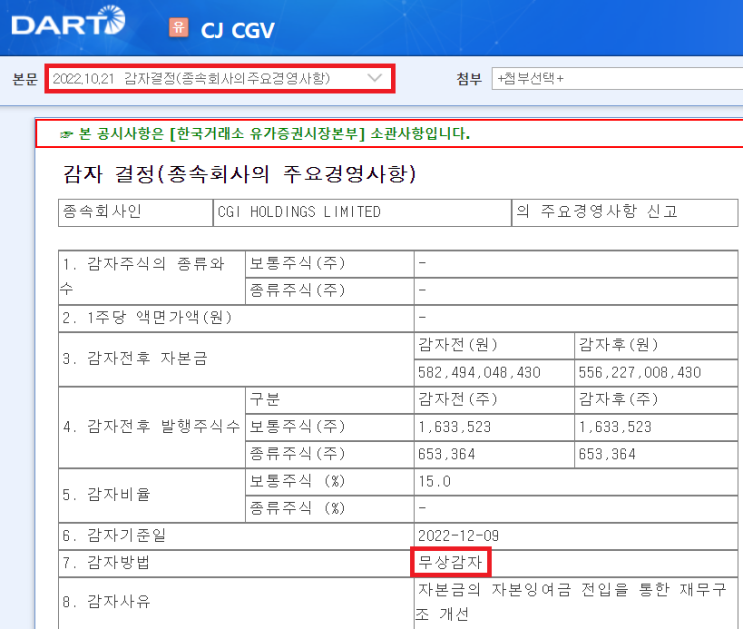Select the 감자 결정 heading

click(240, 174)
